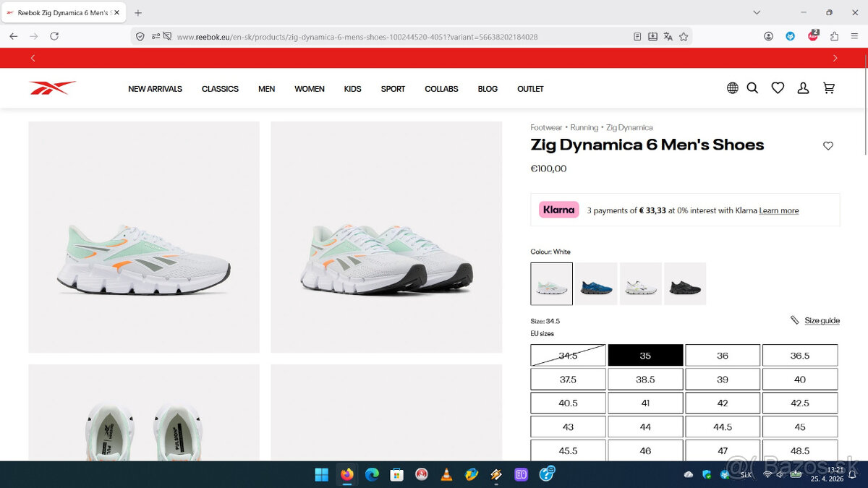The image size is (868, 488).
Task: Launch VLC from the taskbar
Action: 446,475
